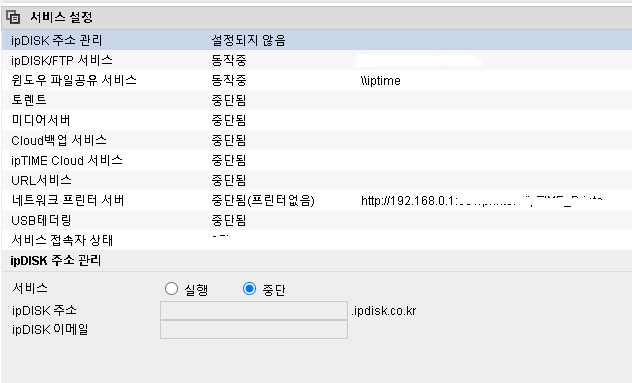This screenshot has height=383, width=632.
Task: Select the ipDISK 주소 관리 row
Action: click(317, 40)
